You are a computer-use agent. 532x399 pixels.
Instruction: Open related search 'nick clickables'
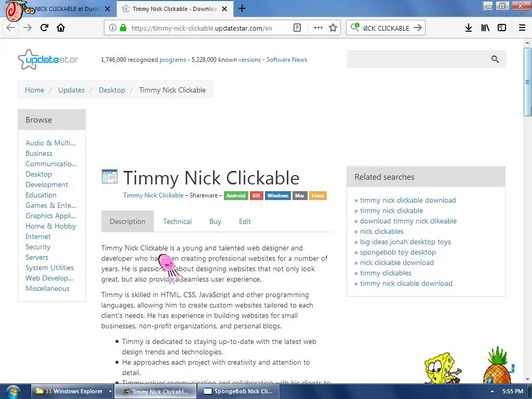coord(382,231)
